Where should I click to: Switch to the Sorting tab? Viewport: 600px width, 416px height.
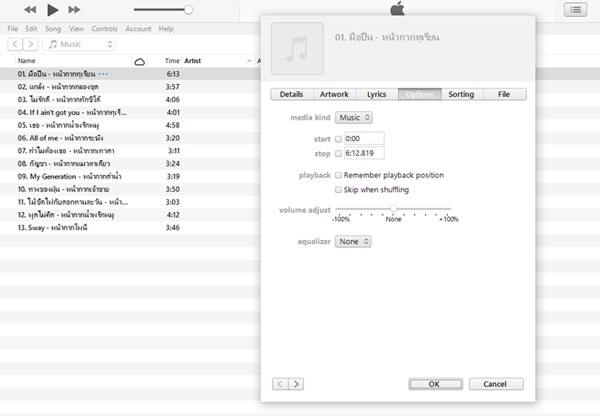[461, 94]
